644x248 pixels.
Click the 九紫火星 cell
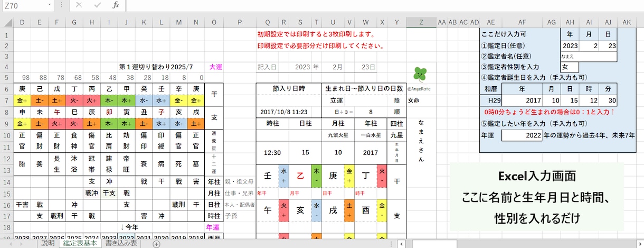coord(338,135)
